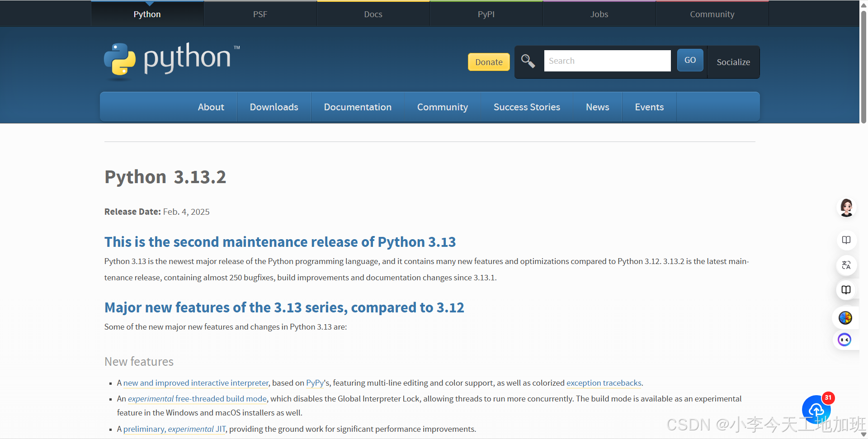Focus the Search input field
Screen dimensions: 868x439
coord(607,61)
